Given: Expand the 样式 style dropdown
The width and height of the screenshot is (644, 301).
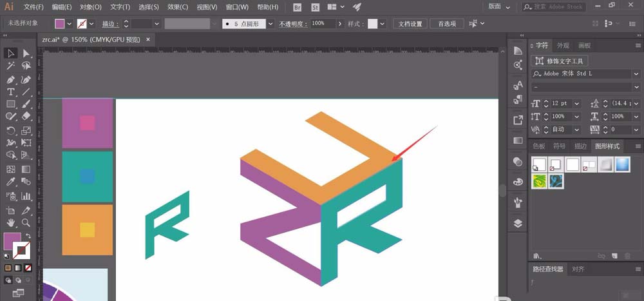Looking at the screenshot, I should (x=383, y=24).
